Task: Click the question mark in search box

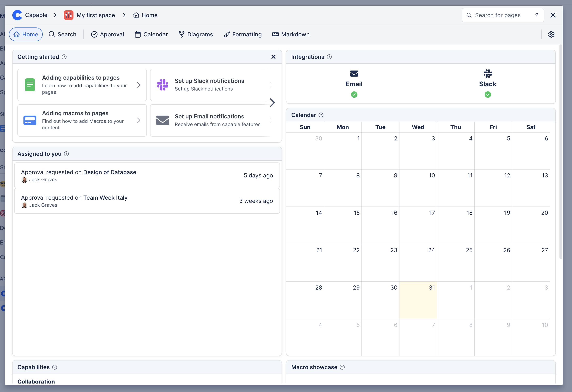Action: (x=537, y=15)
